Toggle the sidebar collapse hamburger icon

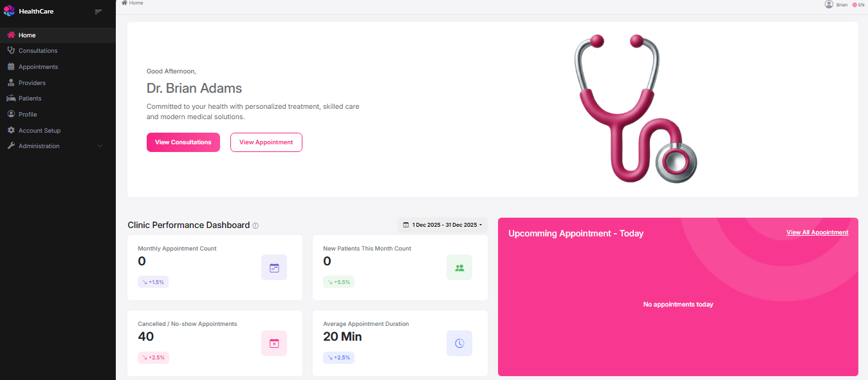(98, 12)
